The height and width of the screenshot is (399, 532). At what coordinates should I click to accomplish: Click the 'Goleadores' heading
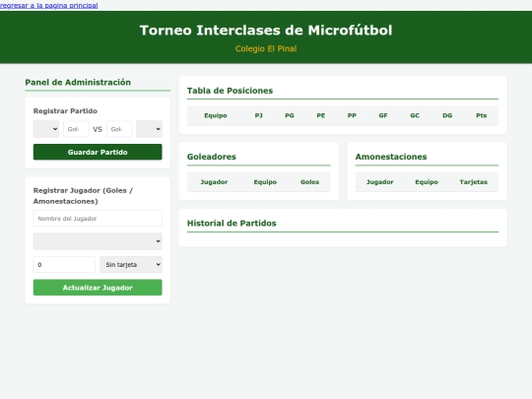212,157
